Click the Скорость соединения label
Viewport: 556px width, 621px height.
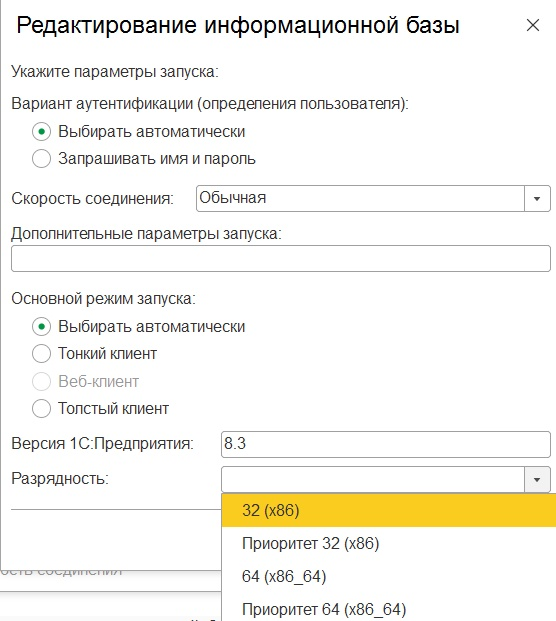coord(92,198)
